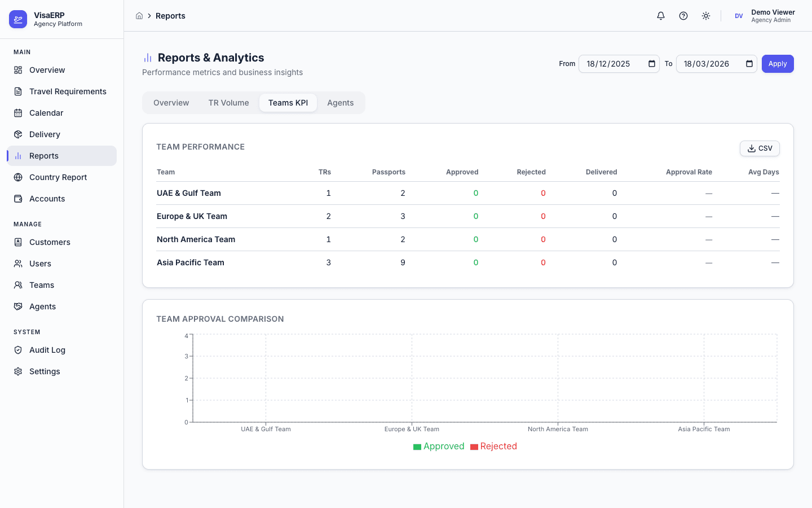812x508 pixels.
Task: Toggle the Approved legend in the chart
Action: (439, 446)
